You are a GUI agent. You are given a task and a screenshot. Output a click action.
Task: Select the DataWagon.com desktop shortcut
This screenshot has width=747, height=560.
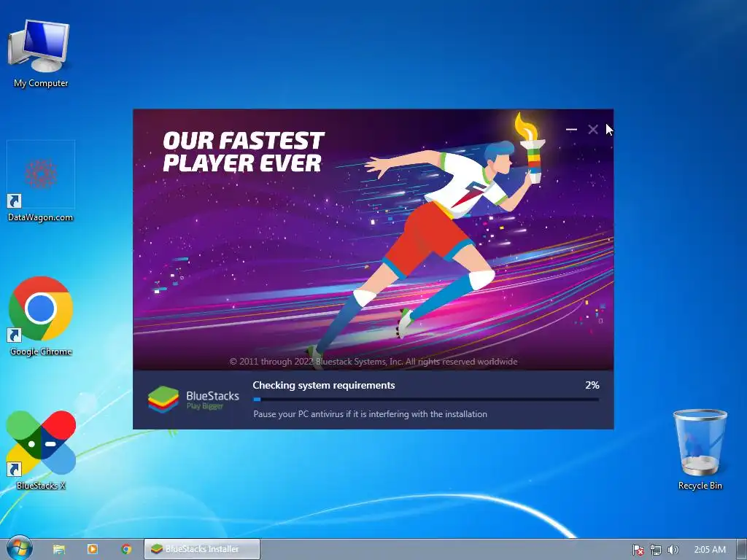[41, 182]
